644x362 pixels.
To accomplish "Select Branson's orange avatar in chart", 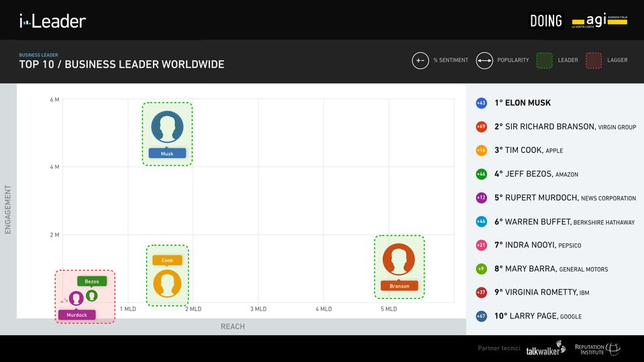I will 398,259.
